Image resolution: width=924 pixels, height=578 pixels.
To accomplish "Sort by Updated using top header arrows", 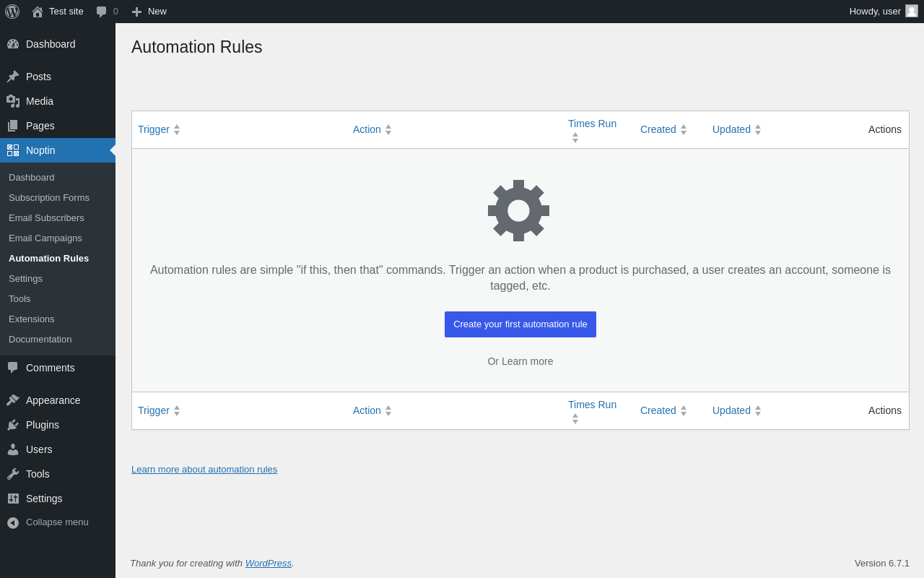I will (758, 130).
